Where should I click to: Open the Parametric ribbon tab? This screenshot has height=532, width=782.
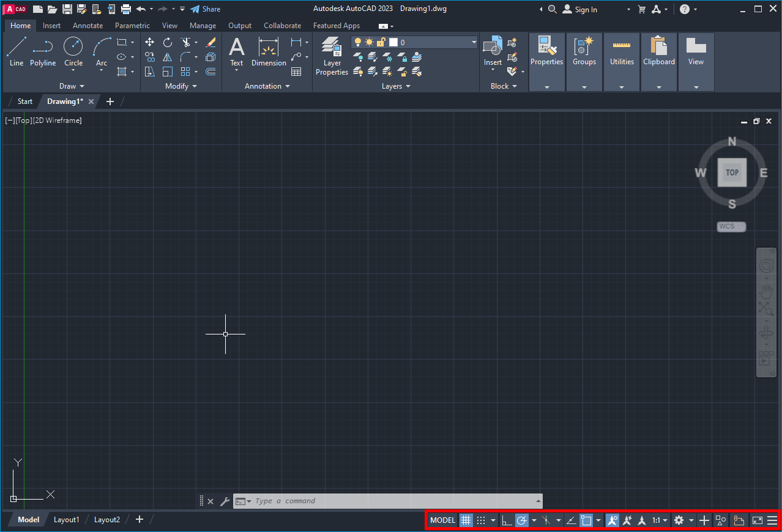(x=132, y=26)
